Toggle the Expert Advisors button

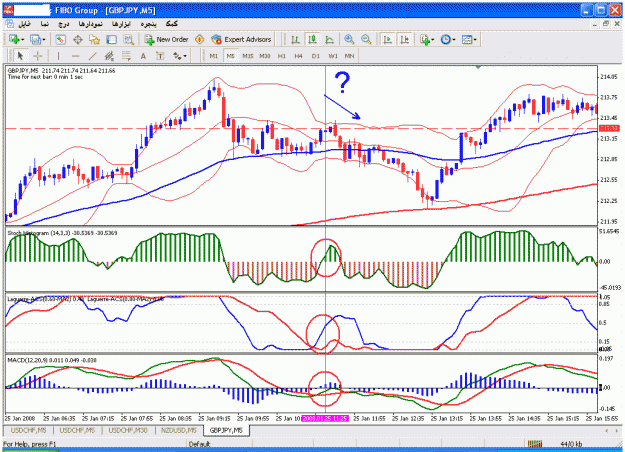tap(242, 39)
